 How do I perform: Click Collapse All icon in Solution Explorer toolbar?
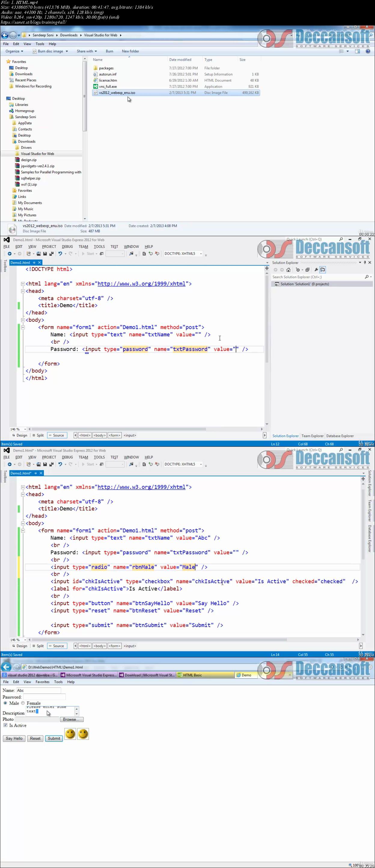coord(307,270)
